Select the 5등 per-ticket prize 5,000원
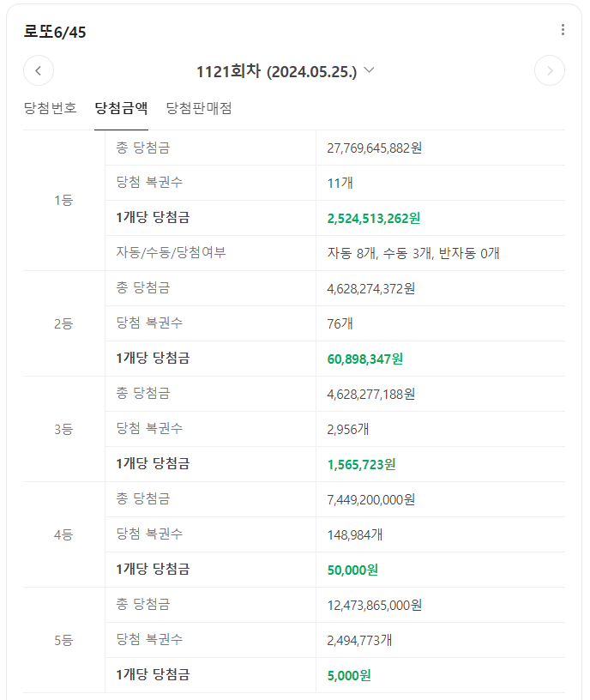Image resolution: width=590 pixels, height=700 pixels. coord(347,674)
